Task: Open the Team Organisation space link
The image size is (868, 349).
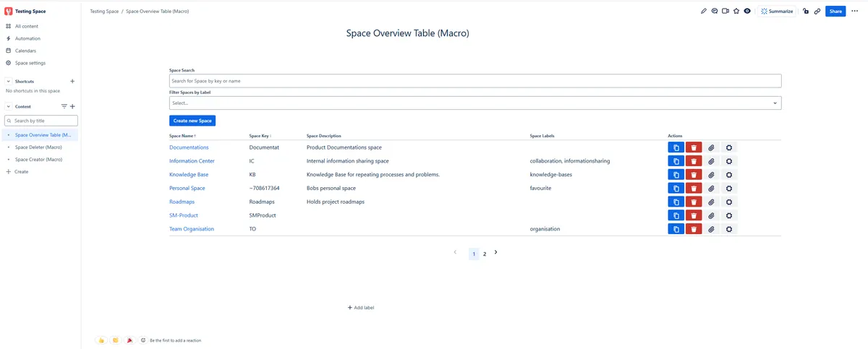Action: (x=192, y=229)
